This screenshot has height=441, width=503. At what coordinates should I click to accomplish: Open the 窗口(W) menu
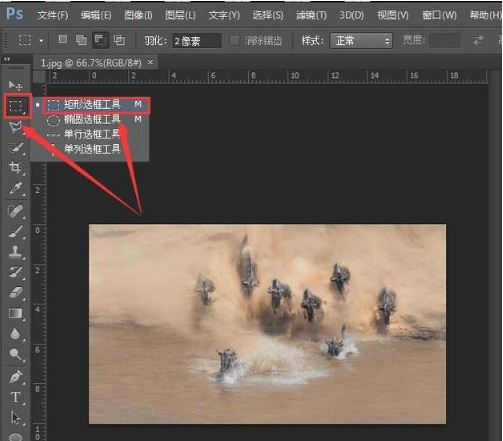pyautogui.click(x=439, y=15)
